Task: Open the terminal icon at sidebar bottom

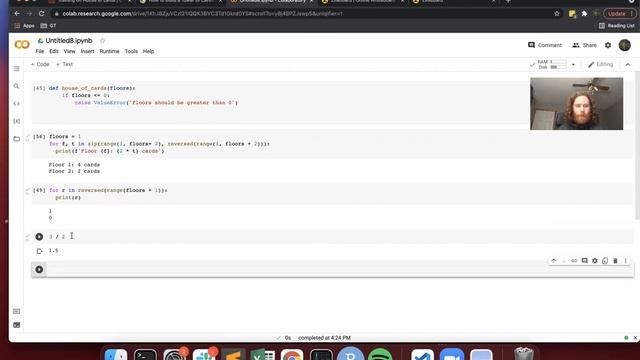Action: (16, 325)
